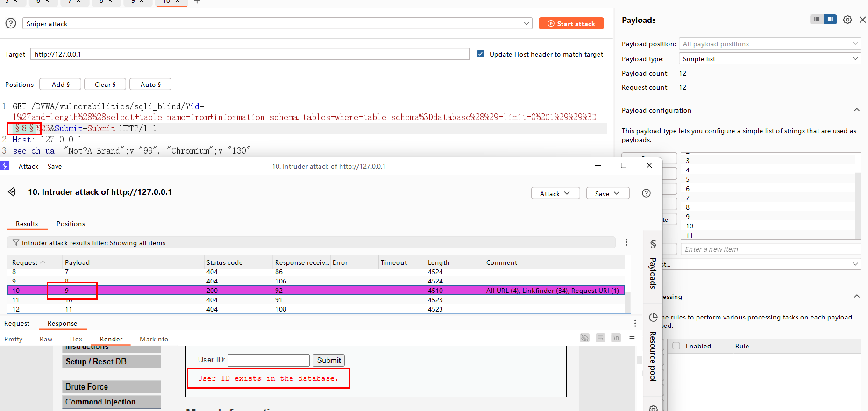868x411 pixels.
Task: Switch to Raw view
Action: click(x=46, y=339)
